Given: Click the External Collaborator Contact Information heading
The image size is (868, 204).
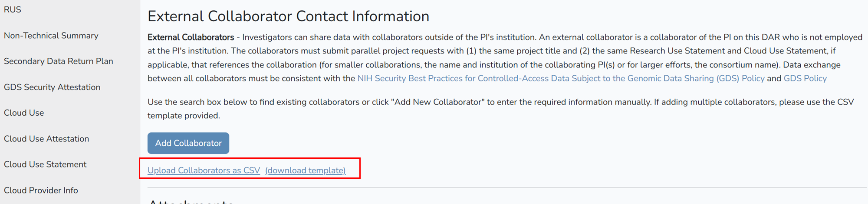Looking at the screenshot, I should 288,16.
